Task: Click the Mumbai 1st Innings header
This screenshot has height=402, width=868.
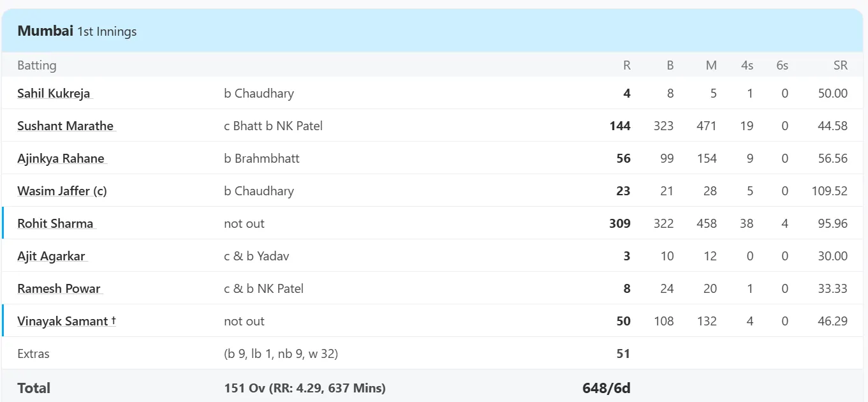Action: click(x=77, y=31)
